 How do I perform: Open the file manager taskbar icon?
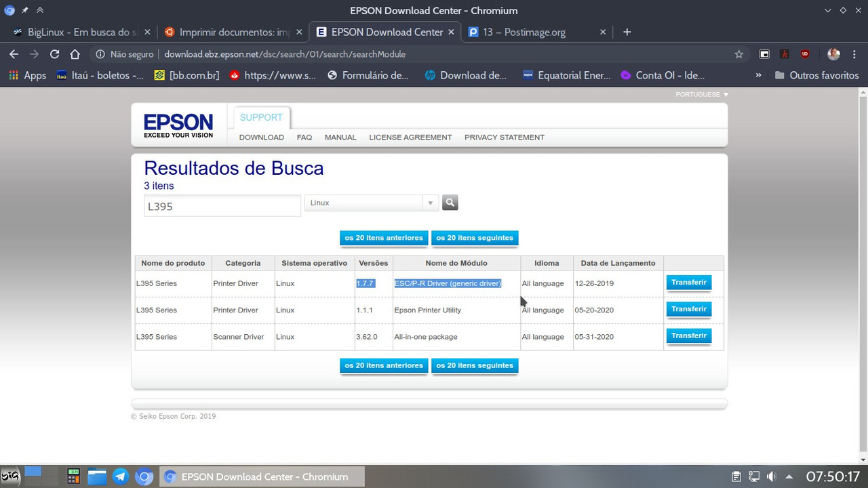pos(98,476)
